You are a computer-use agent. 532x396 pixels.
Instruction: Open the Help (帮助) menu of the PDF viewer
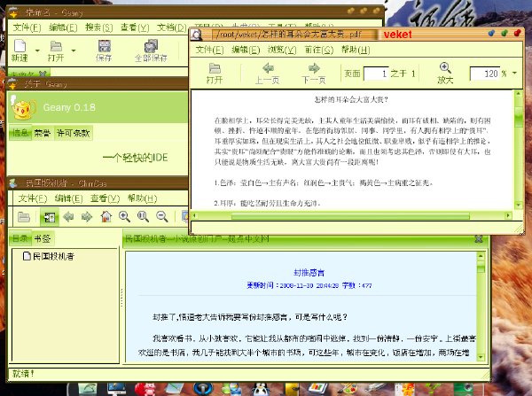pos(356,50)
